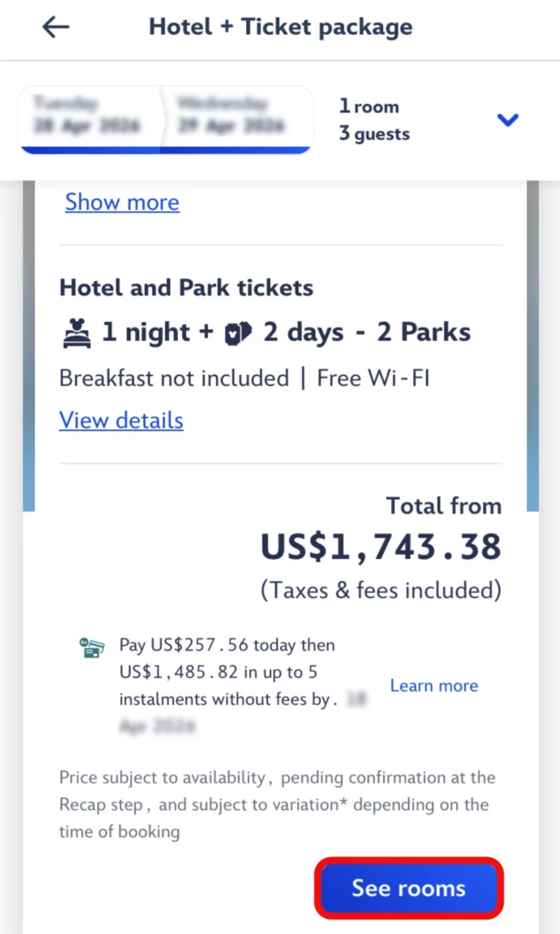
Task: Tap the Hotel + Ticket package title
Action: click(x=280, y=27)
